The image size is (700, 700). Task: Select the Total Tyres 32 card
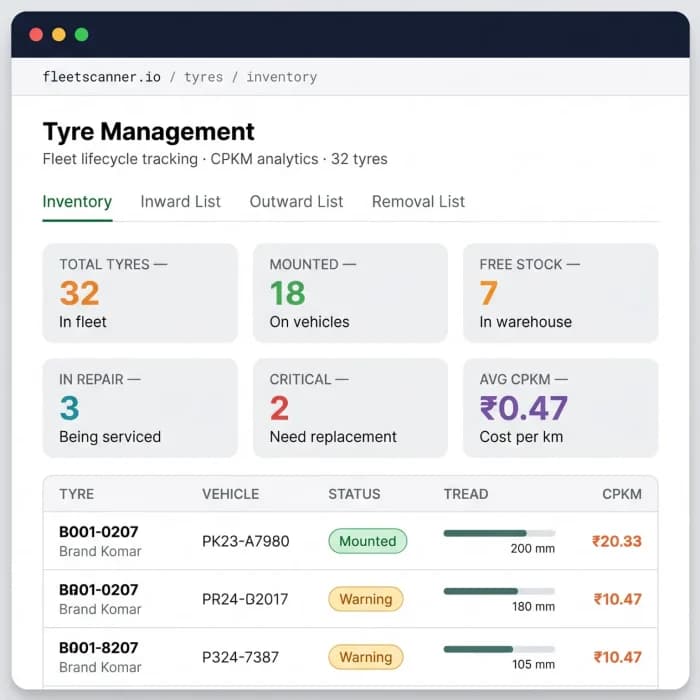pyautogui.click(x=140, y=293)
